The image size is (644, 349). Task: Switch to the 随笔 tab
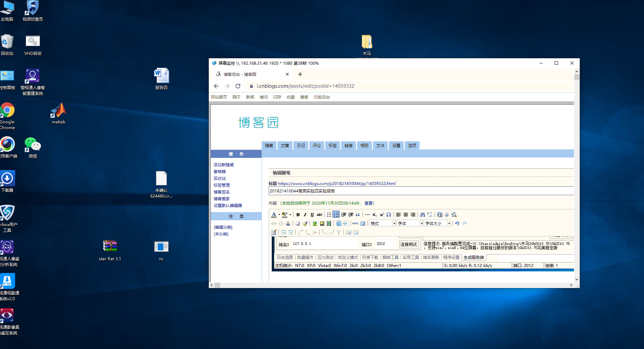tap(269, 145)
